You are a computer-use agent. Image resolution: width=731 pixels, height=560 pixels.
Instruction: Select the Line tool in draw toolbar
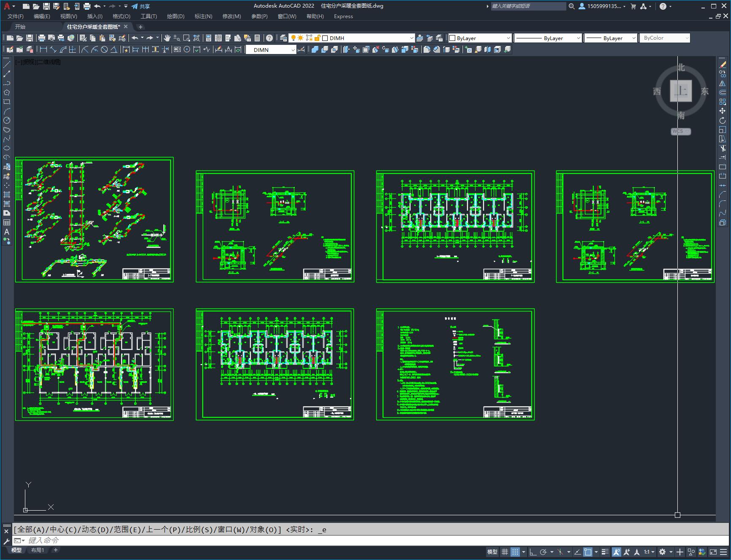(x=7, y=65)
